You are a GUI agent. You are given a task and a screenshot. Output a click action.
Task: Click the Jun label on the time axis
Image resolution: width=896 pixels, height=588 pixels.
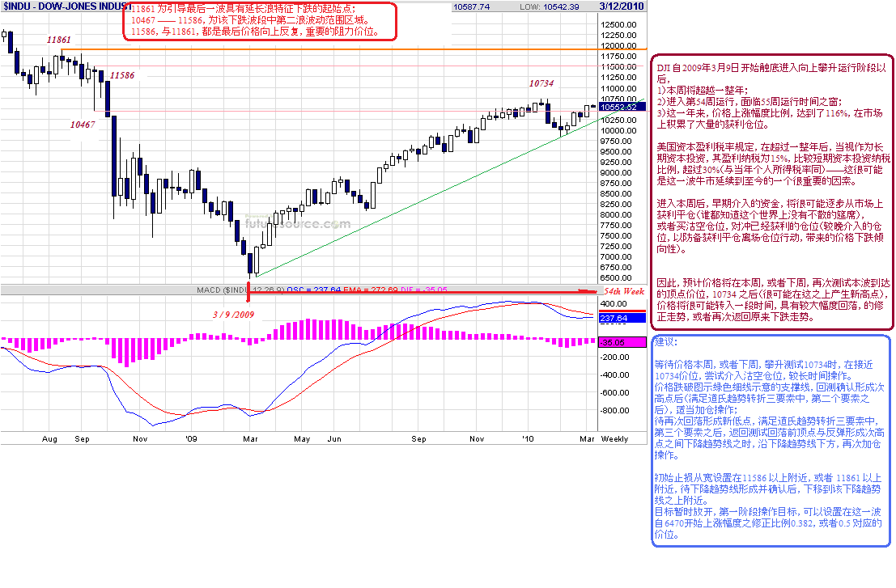coord(334,439)
